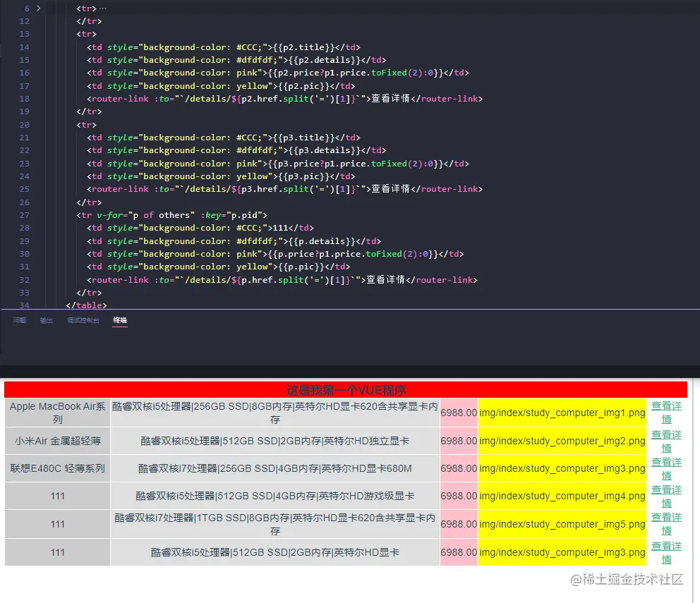Open the 问题 panel tab
The width and height of the screenshot is (700, 603).
(x=20, y=320)
